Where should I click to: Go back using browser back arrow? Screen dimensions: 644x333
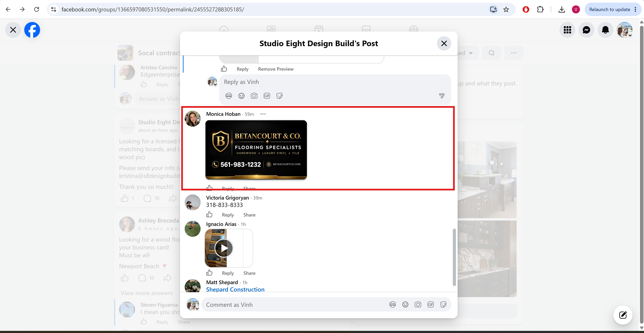[x=8, y=10]
